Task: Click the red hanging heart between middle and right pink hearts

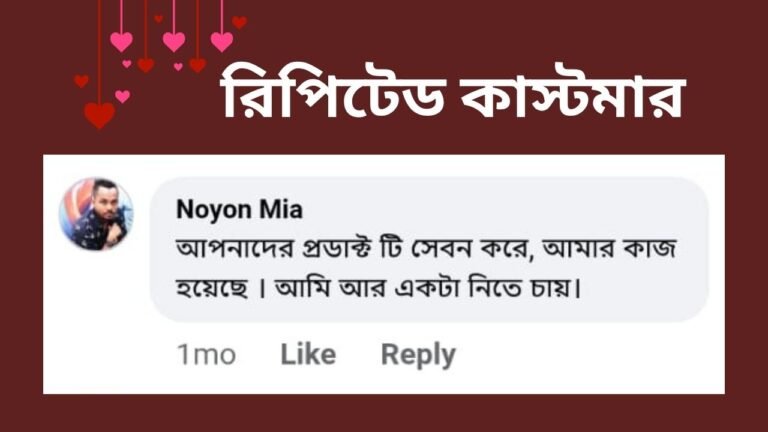Action: [198, 65]
